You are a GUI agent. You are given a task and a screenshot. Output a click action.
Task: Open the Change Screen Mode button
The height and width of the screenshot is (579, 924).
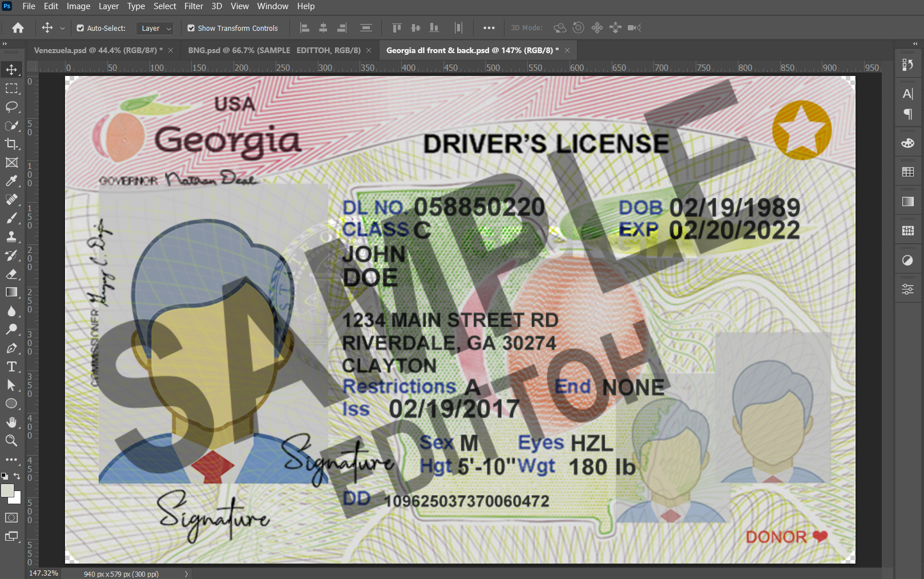(11, 536)
